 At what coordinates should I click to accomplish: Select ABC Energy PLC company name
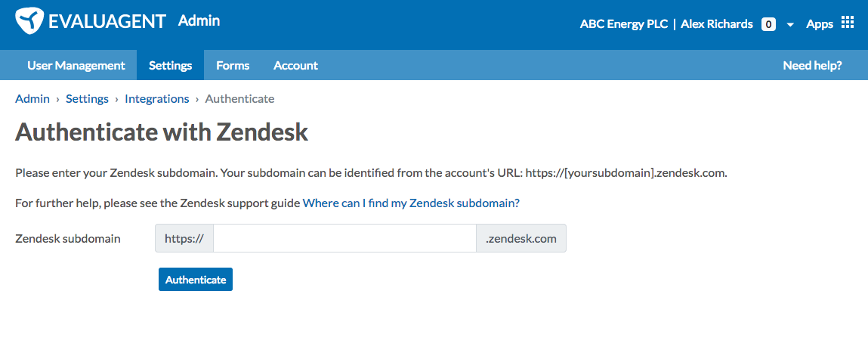pos(624,24)
